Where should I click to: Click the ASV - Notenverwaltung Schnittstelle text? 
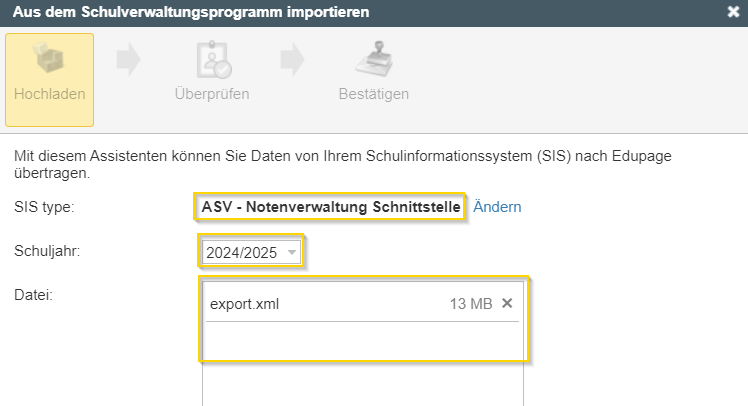pyautogui.click(x=331, y=207)
